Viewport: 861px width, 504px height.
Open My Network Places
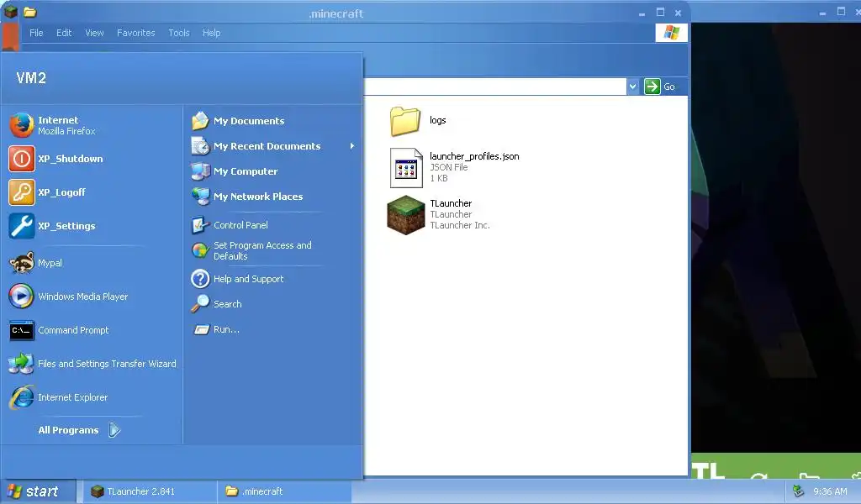tap(246, 197)
